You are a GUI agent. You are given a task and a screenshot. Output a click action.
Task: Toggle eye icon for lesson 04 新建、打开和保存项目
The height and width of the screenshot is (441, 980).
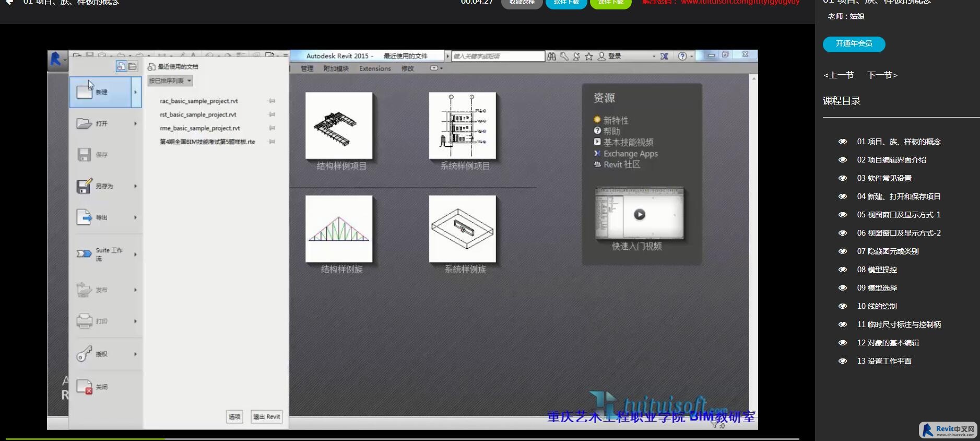coord(842,196)
